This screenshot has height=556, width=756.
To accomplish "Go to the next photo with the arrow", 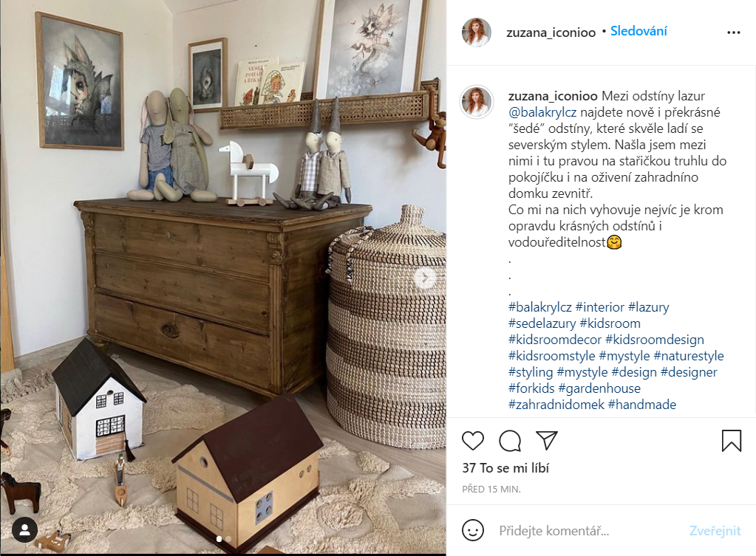I will 425,278.
